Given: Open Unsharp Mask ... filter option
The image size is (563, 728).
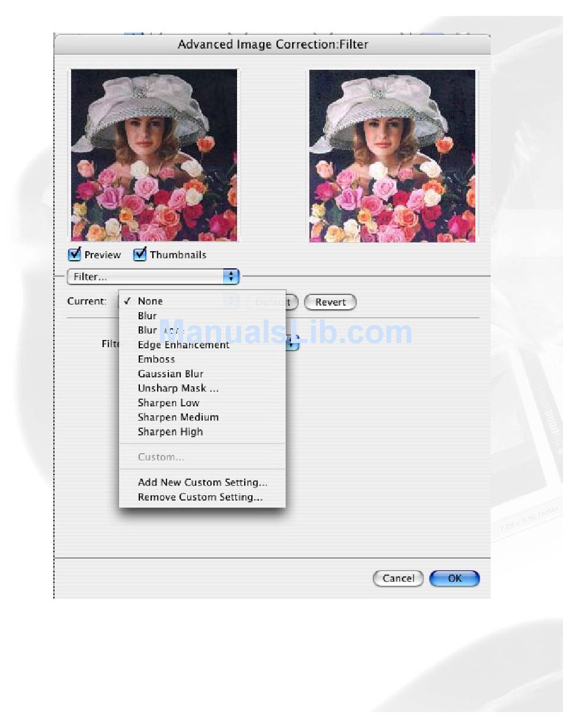Looking at the screenshot, I should 202,389.
